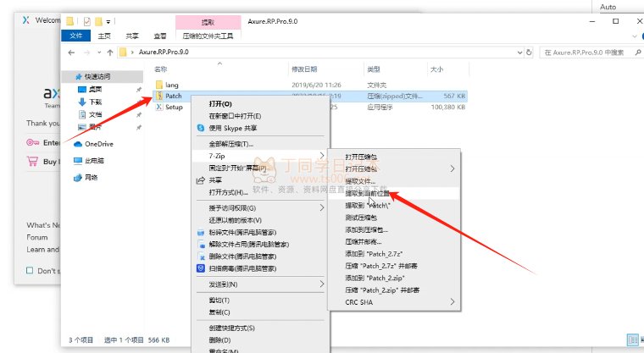This screenshot has width=644, height=353.
Task: Click the pink 提取 contextual tab header
Action: tap(208, 22)
